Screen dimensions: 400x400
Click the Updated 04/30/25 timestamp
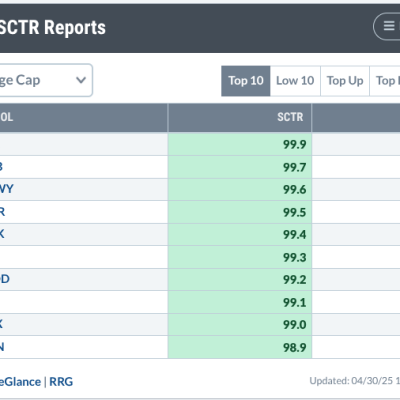(355, 381)
